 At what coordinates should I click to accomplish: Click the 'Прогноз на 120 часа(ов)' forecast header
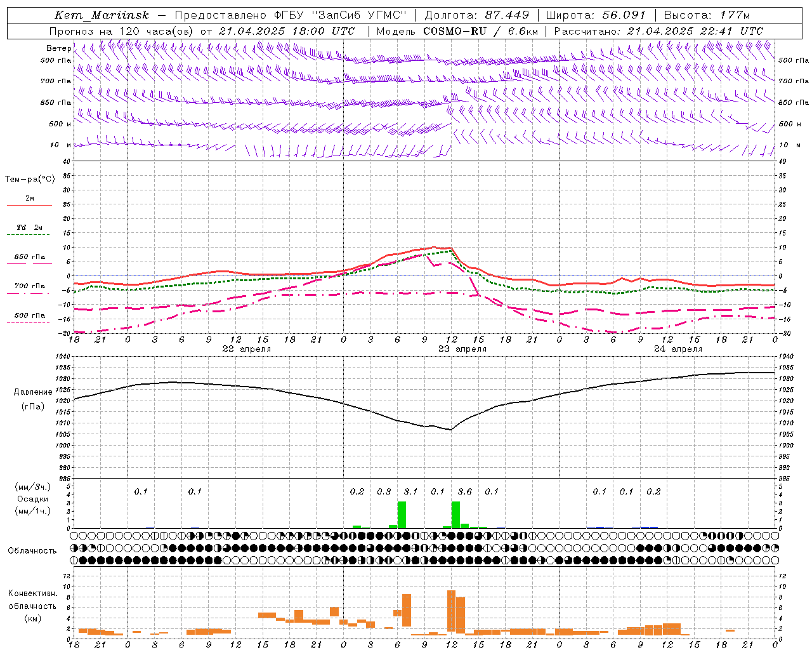122,30
